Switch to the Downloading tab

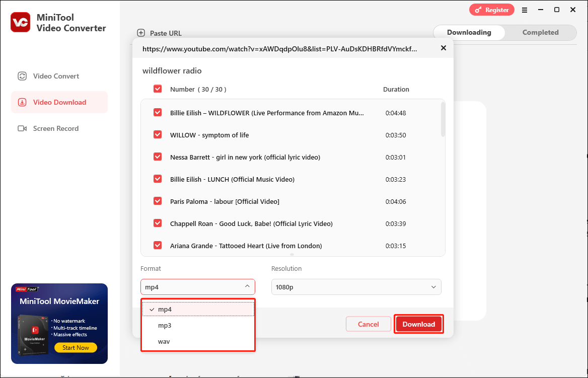click(x=469, y=33)
